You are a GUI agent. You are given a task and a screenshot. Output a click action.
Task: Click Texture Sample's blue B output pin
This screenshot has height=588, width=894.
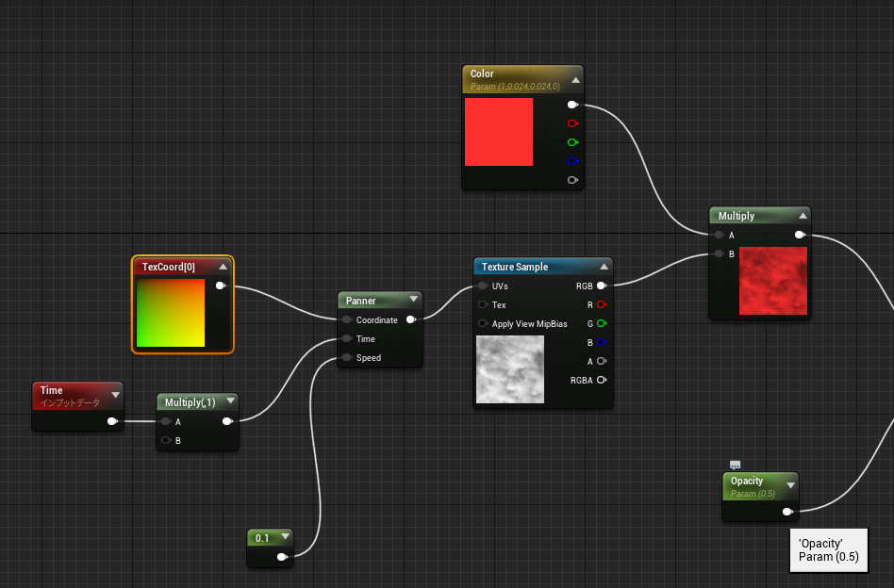pos(601,342)
